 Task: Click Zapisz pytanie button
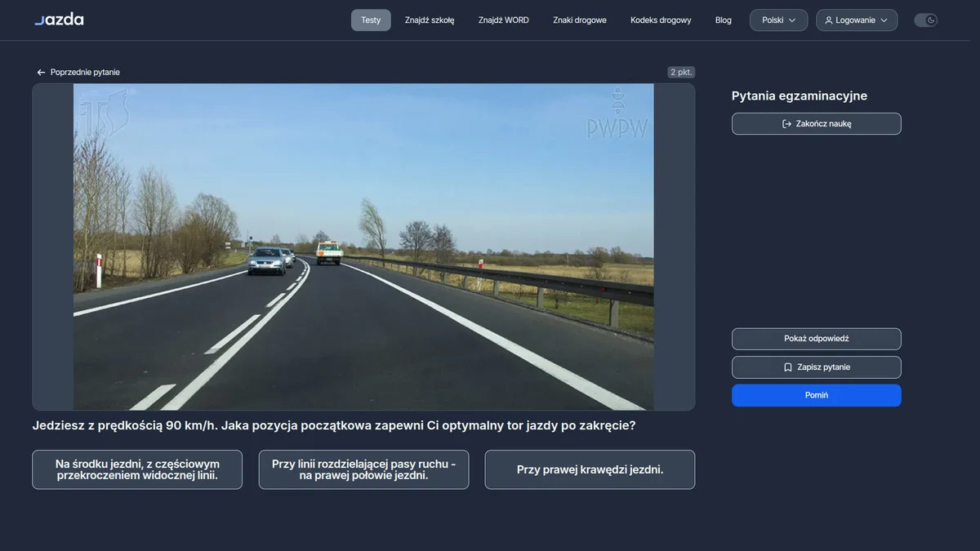point(817,367)
